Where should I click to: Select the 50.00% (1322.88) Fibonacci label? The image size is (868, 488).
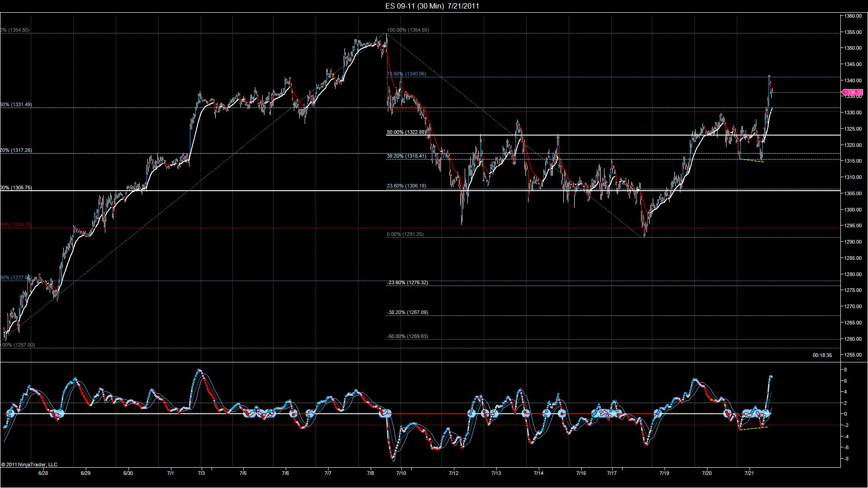[x=406, y=132]
